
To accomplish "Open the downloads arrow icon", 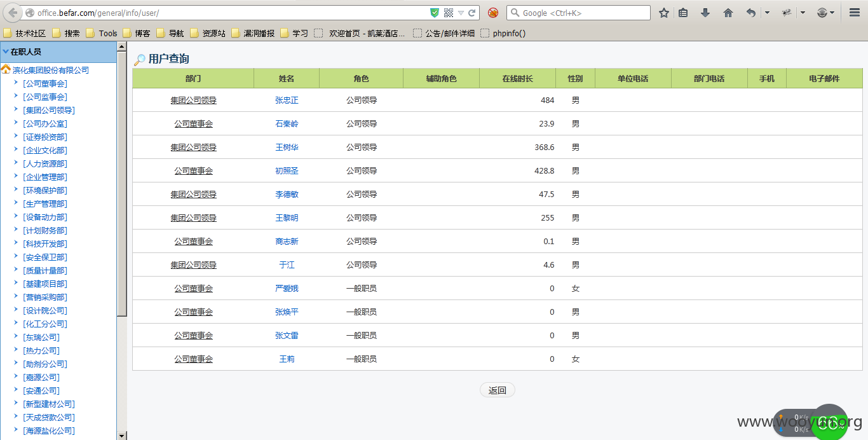I will [x=705, y=13].
